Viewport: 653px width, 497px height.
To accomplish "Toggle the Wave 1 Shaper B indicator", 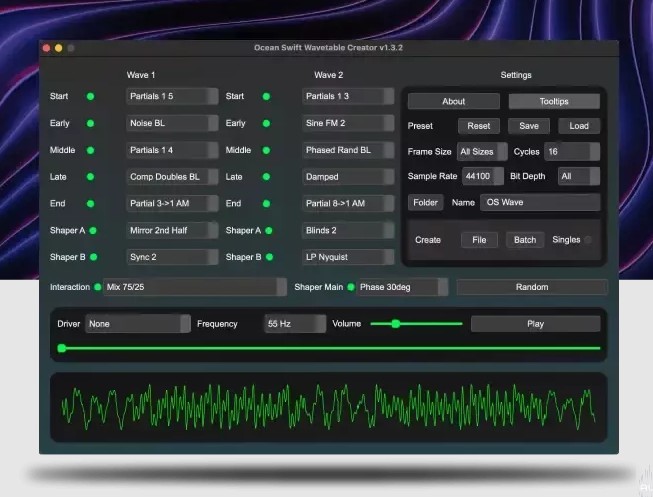I will pyautogui.click(x=93, y=257).
